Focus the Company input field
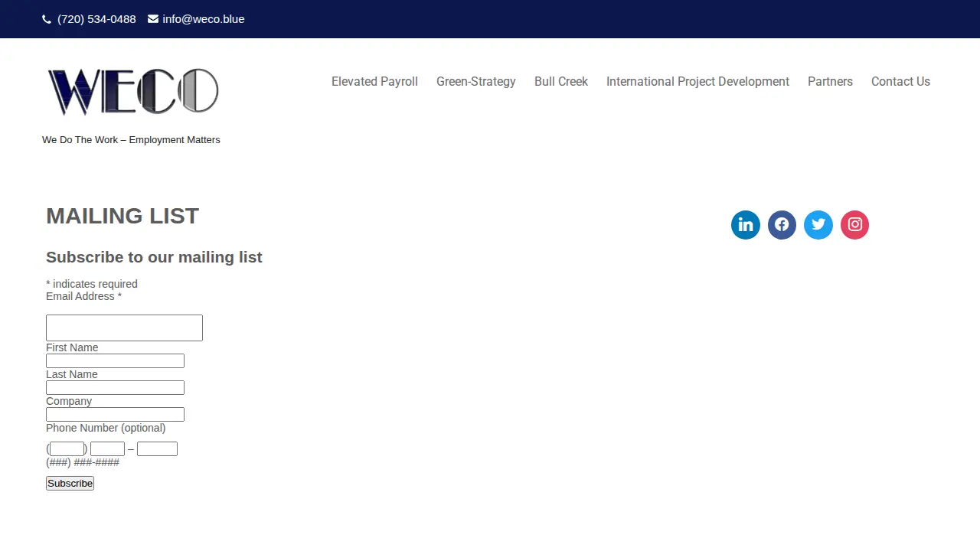980x551 pixels. point(115,414)
